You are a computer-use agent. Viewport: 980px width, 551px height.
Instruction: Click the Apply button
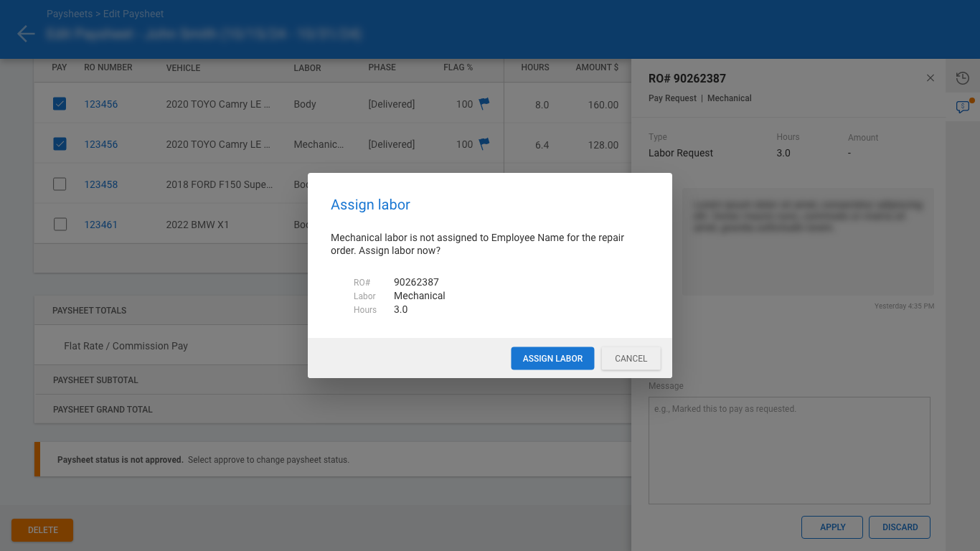coord(832,527)
